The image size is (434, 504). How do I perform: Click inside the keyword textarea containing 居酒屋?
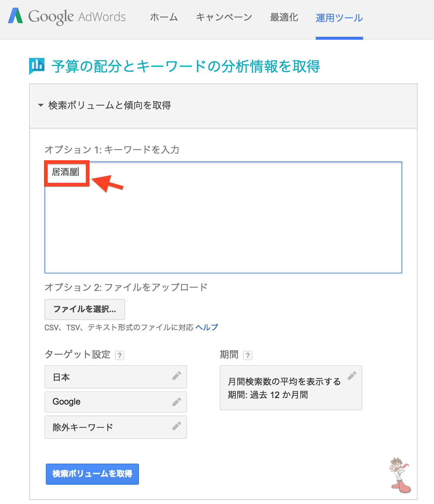pos(223,217)
